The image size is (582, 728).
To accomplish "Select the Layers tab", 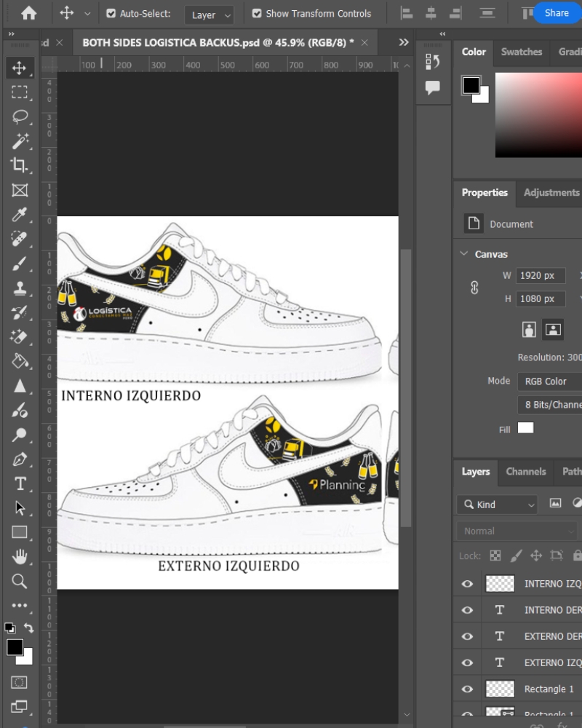I will tap(476, 471).
